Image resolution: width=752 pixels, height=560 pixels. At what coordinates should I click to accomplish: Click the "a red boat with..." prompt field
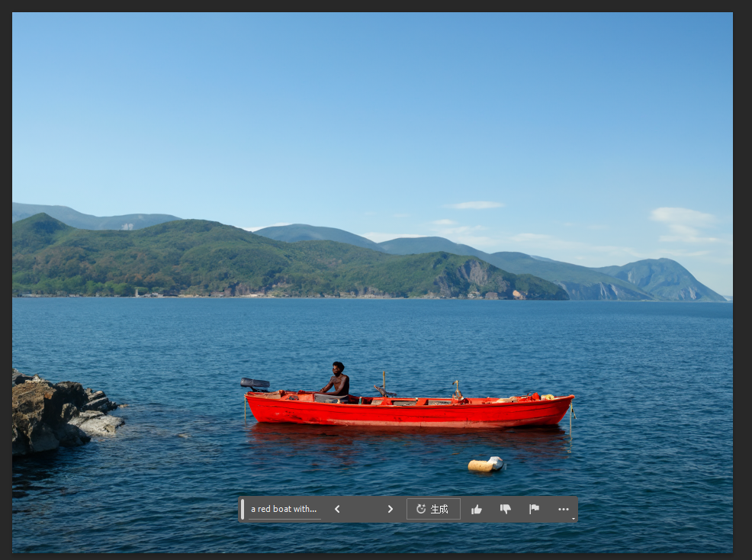point(283,509)
